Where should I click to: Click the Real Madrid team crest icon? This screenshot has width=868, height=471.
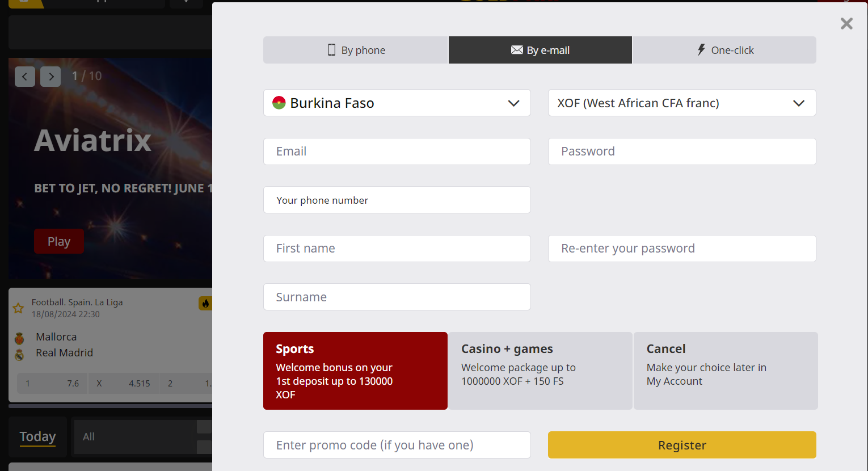pyautogui.click(x=19, y=355)
